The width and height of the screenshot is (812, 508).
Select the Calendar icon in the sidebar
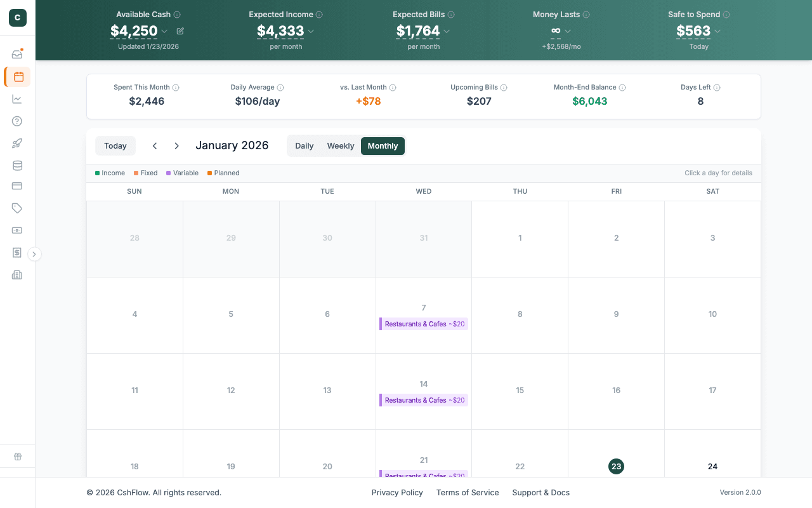coord(17,77)
